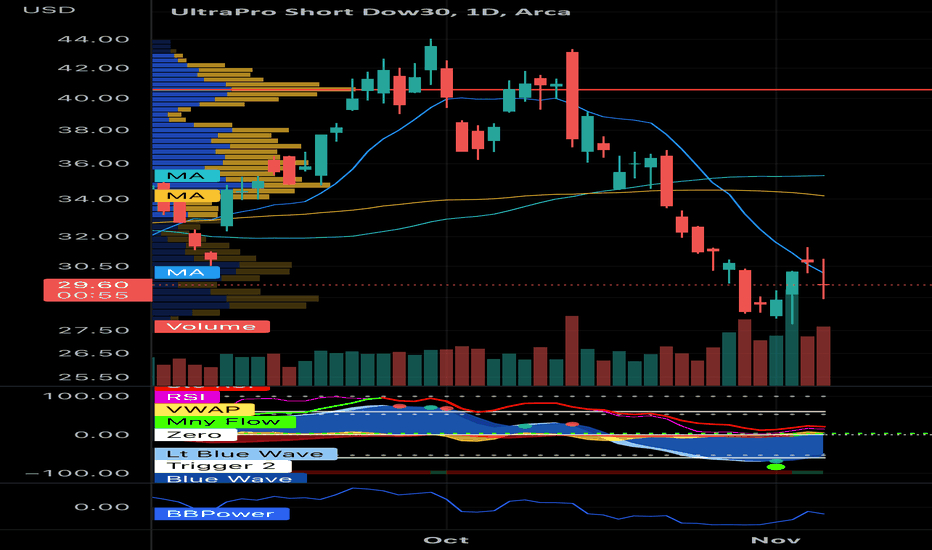Click the yellow MA indicator label
932x550 pixels.
pyautogui.click(x=187, y=196)
